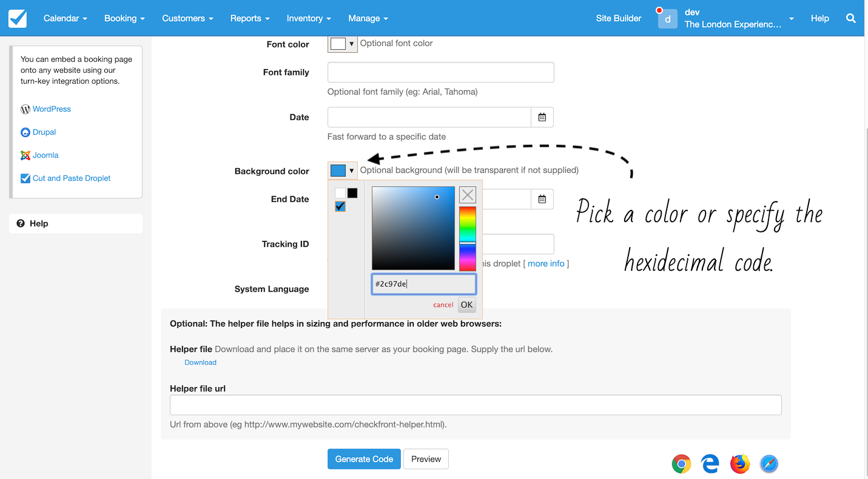Click the Chrome browser icon
Screen dimensions: 868x479
tap(681, 464)
